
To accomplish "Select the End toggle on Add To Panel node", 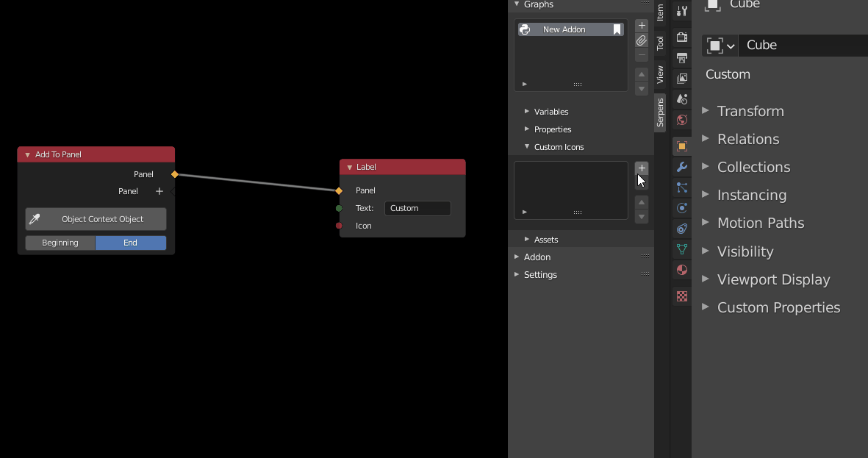I will tap(130, 243).
